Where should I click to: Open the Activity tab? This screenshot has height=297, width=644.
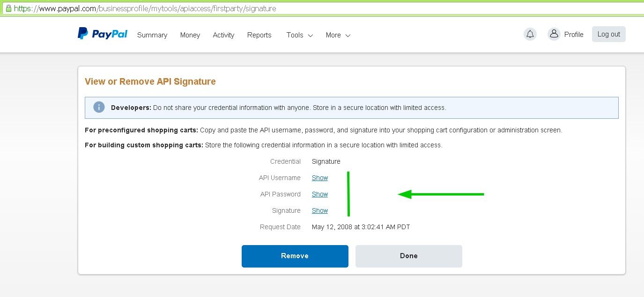(x=223, y=35)
